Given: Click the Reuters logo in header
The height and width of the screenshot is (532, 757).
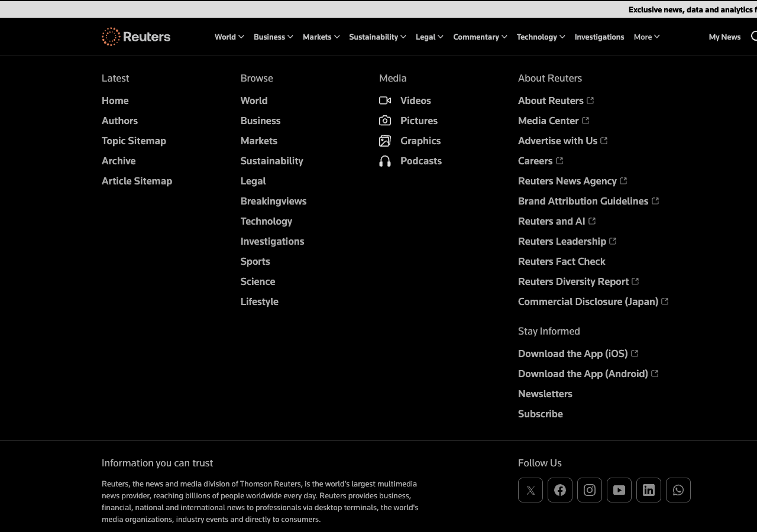Looking at the screenshot, I should tap(136, 37).
